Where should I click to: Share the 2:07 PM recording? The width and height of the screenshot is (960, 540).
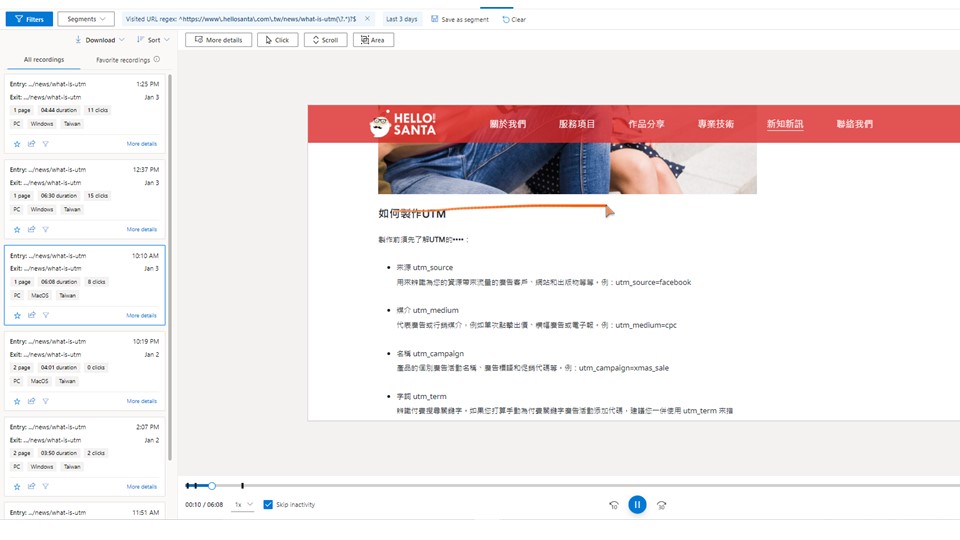(x=31, y=487)
